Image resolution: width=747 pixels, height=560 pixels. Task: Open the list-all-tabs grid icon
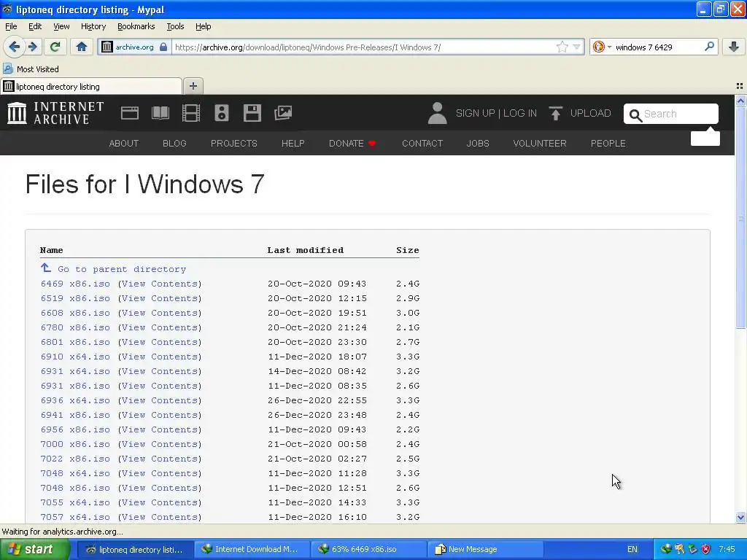[x=740, y=86]
